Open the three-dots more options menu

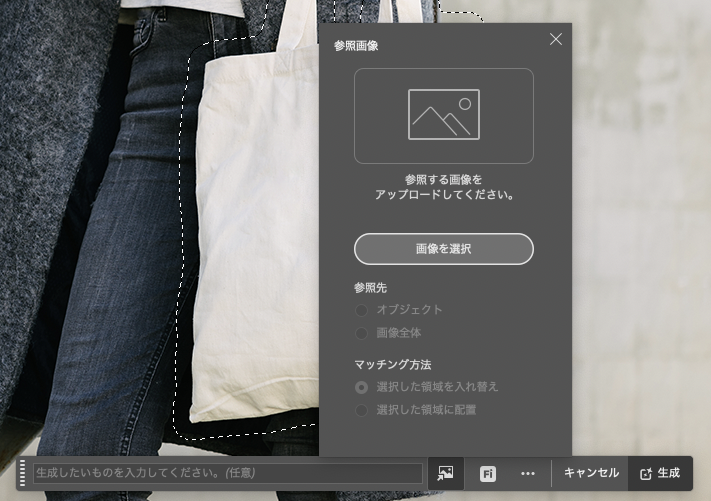pyautogui.click(x=528, y=474)
